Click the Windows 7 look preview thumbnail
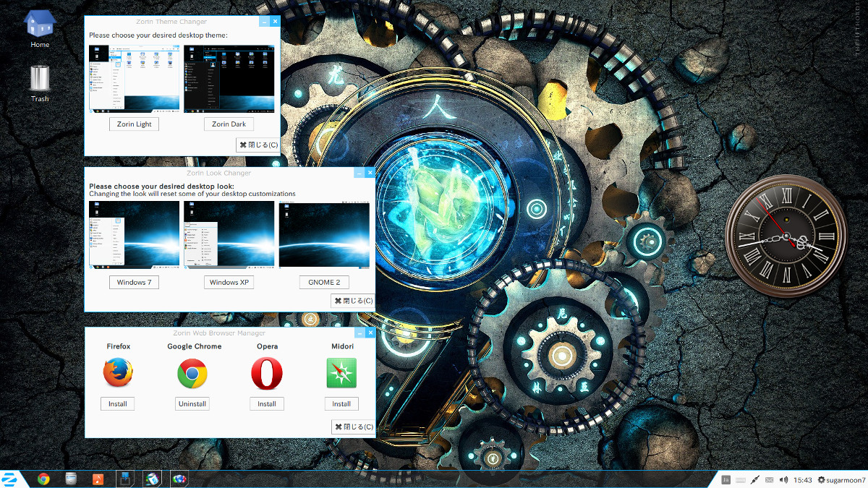Screen dimensions: 868x488 (x=135, y=236)
